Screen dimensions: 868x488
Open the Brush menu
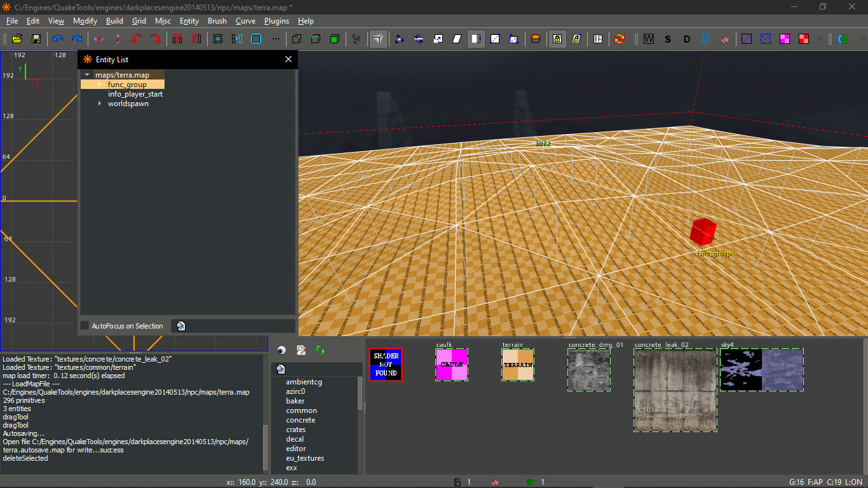[217, 21]
